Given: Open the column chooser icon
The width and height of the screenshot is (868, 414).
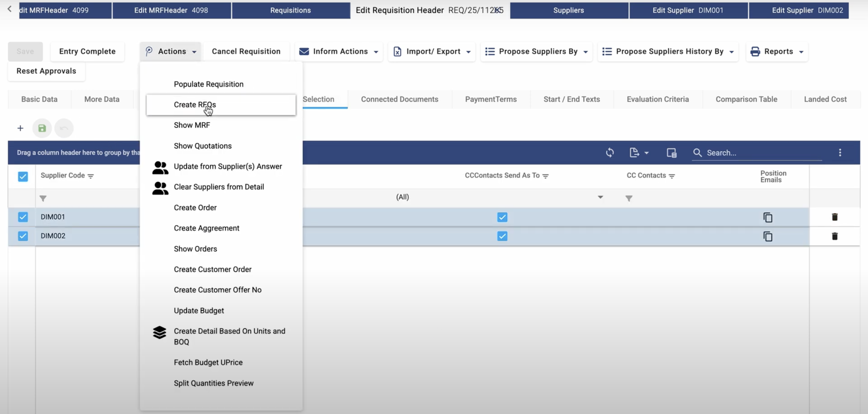Looking at the screenshot, I should click(671, 152).
